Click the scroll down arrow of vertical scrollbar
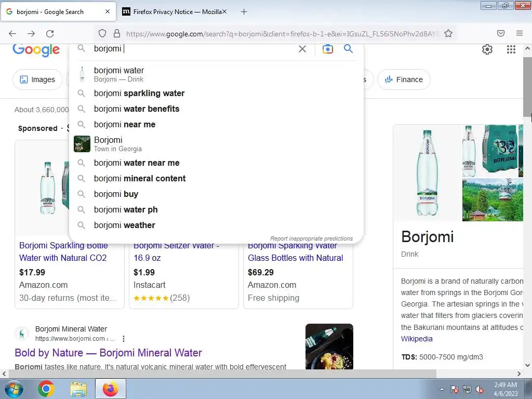Image resolution: width=532 pixels, height=399 pixels. pyautogui.click(x=527, y=365)
